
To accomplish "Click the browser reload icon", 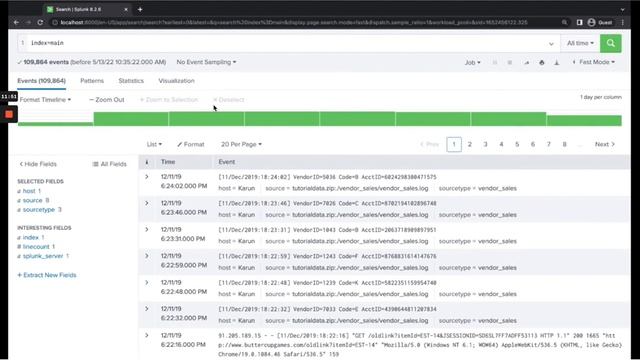I will (40, 22).
